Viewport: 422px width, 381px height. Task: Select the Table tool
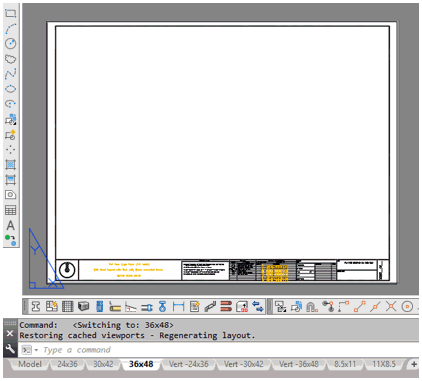click(11, 210)
